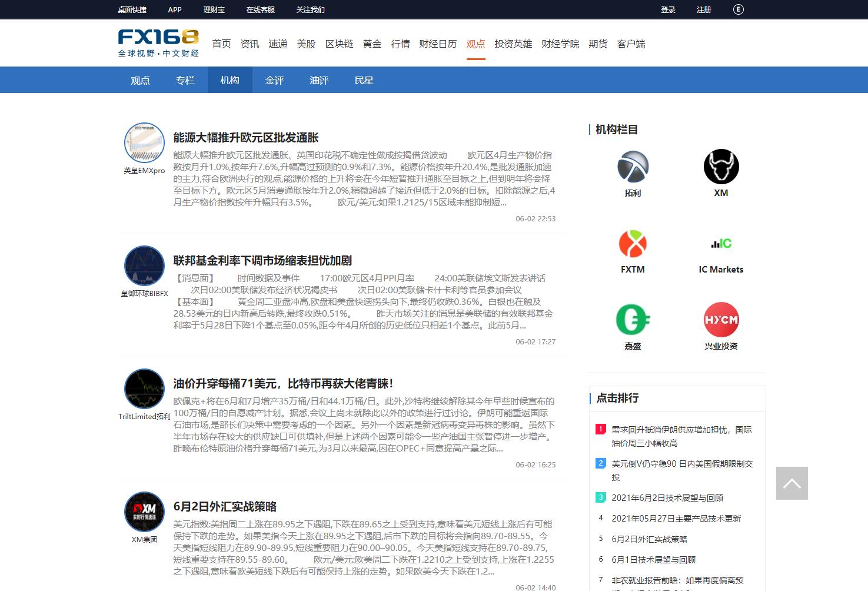Click the 嘉盛 green logo icon
868x591 pixels.
click(633, 320)
